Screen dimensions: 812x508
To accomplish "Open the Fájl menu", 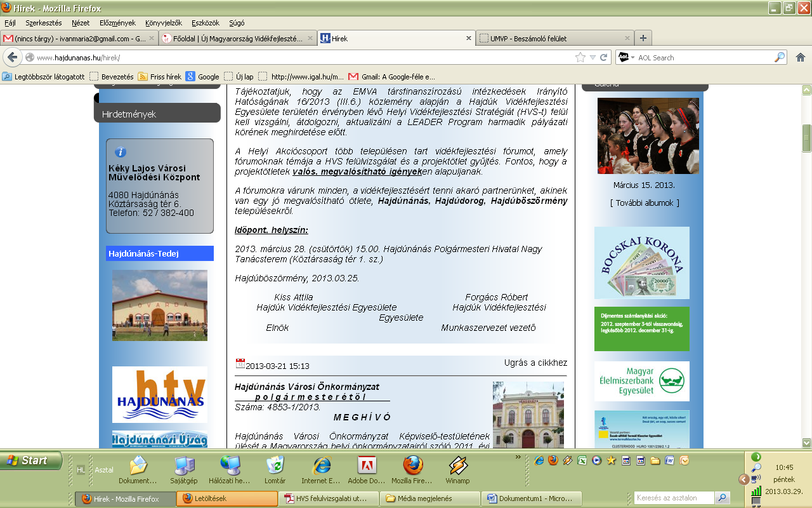I will 10,23.
